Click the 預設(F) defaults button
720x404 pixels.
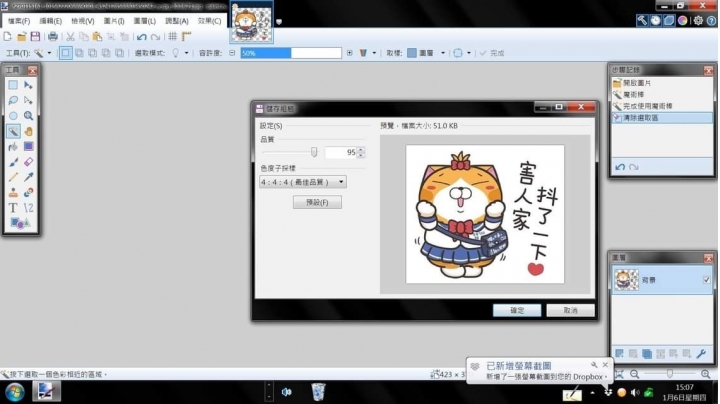pos(317,202)
